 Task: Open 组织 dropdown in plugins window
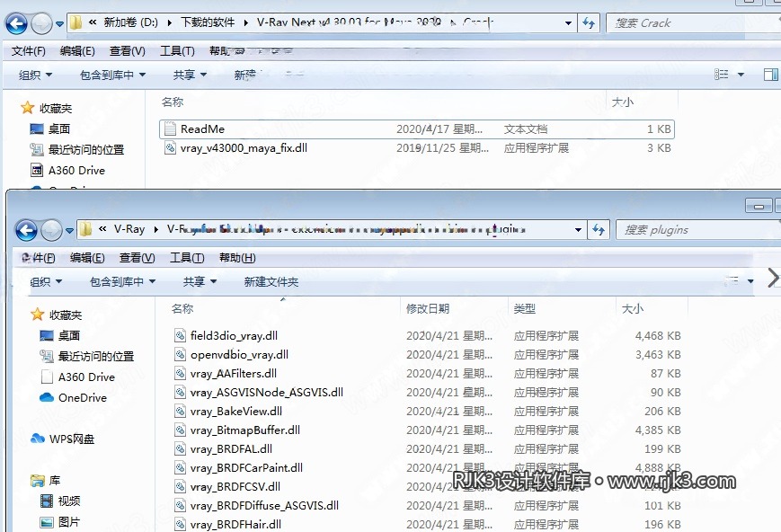click(x=46, y=281)
